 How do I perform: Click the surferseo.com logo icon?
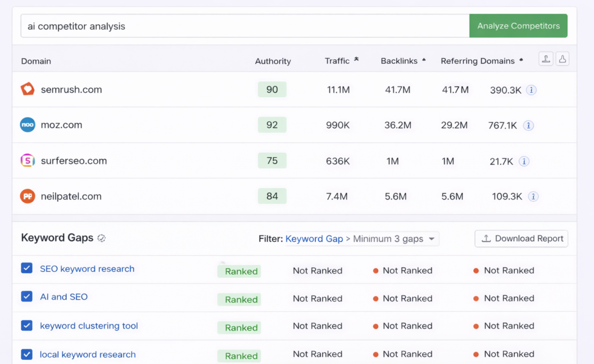pyautogui.click(x=27, y=161)
